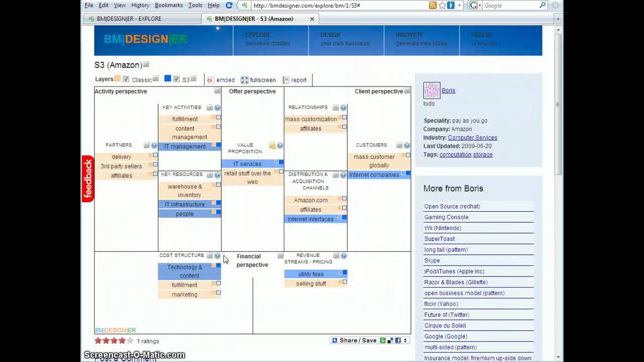Open the address bar info dropdown arrow
The width and height of the screenshot is (644, 362).
[459, 5]
